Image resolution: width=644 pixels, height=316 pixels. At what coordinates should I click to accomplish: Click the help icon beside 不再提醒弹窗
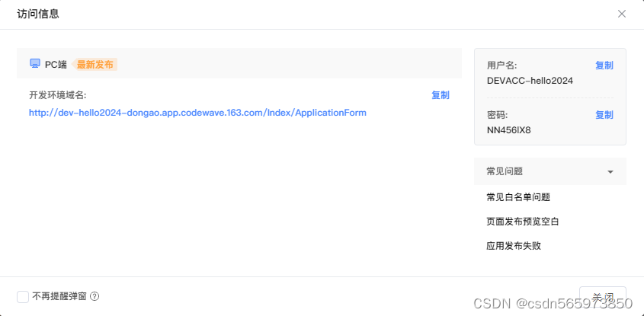tap(95, 296)
